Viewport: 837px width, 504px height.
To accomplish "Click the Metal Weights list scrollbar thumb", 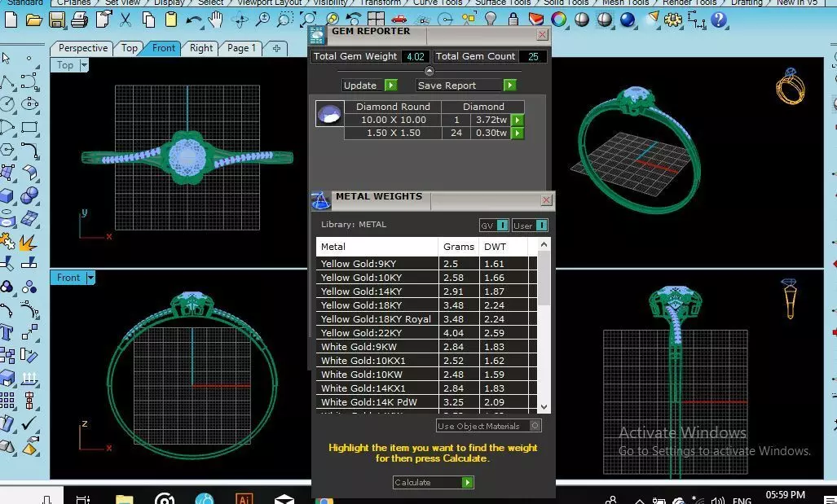I will [544, 278].
